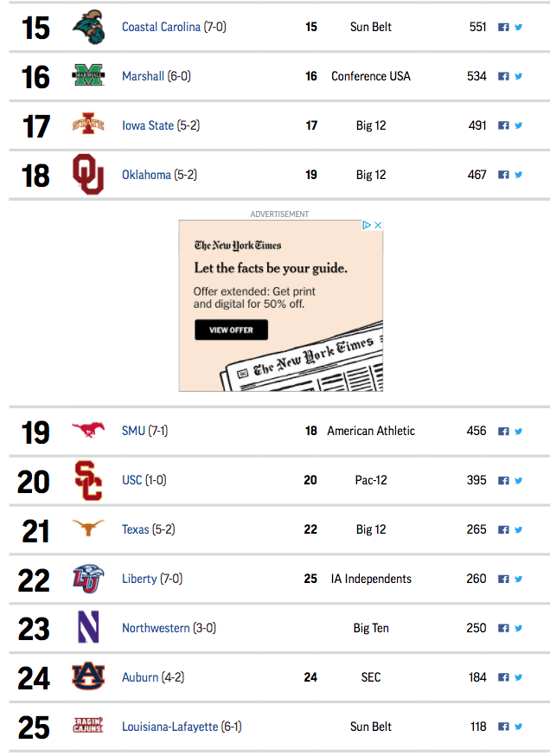The height and width of the screenshot is (756, 550).
Task: Share Liberty ranking on Facebook
Action: (503, 579)
